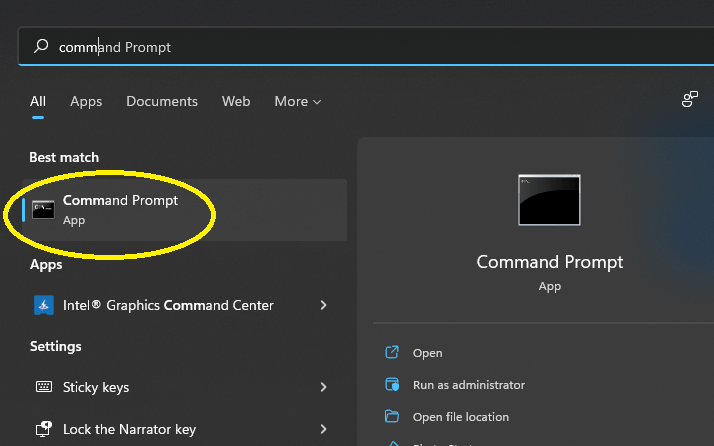
Task: Click the Intel Graphics Command Center icon
Action: [44, 305]
